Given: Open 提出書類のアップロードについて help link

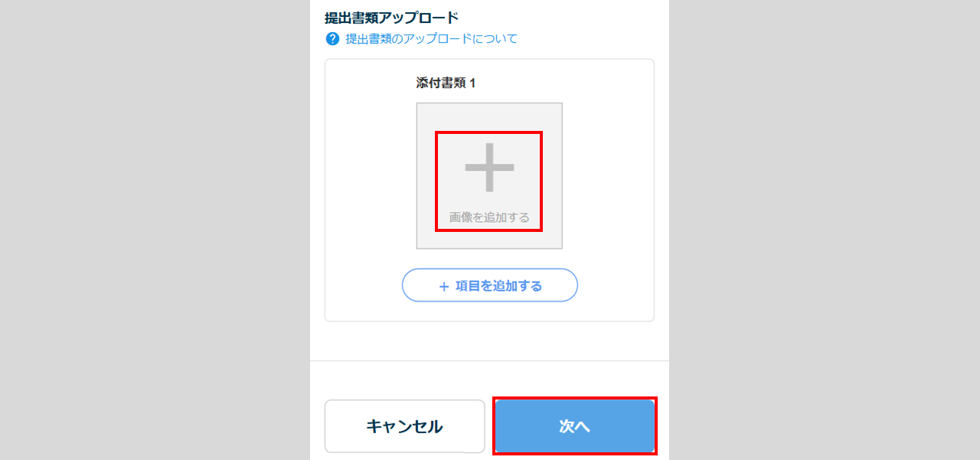Looking at the screenshot, I should [431, 38].
